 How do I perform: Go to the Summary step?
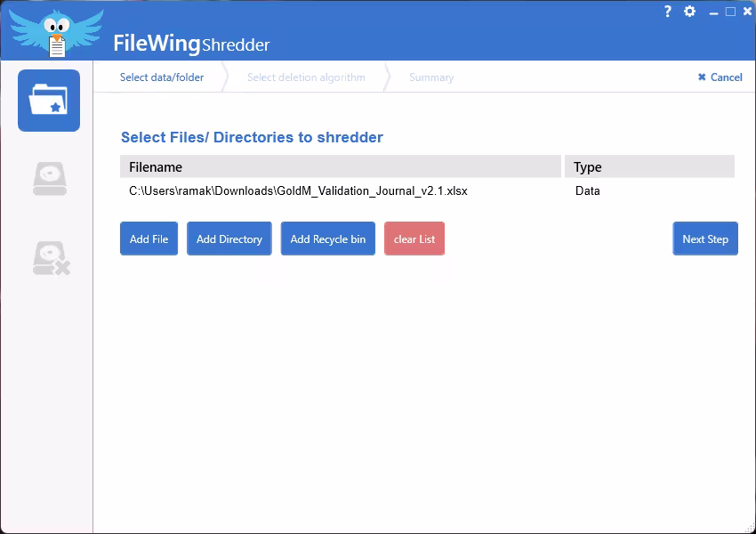pos(431,77)
